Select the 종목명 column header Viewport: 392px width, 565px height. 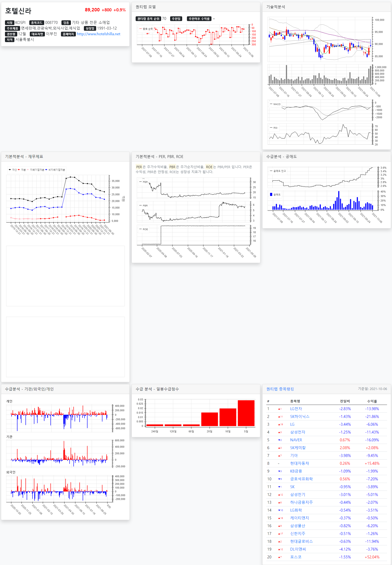pyautogui.click(x=295, y=401)
